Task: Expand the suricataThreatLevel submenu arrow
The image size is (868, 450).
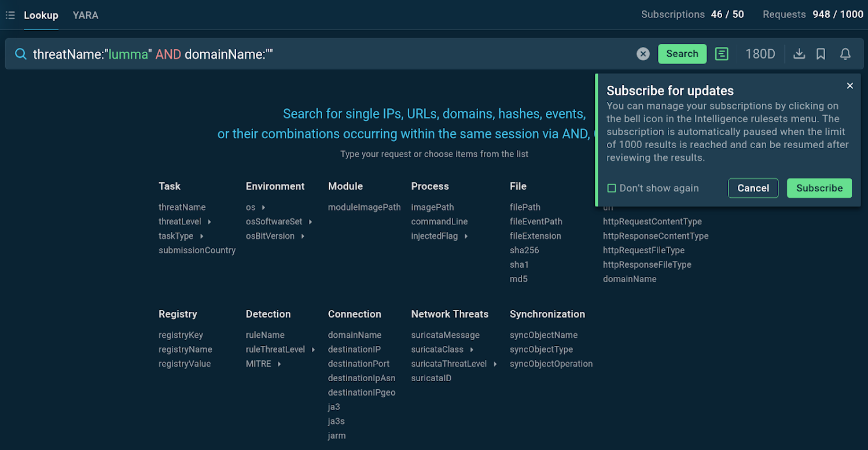Action: (495, 364)
